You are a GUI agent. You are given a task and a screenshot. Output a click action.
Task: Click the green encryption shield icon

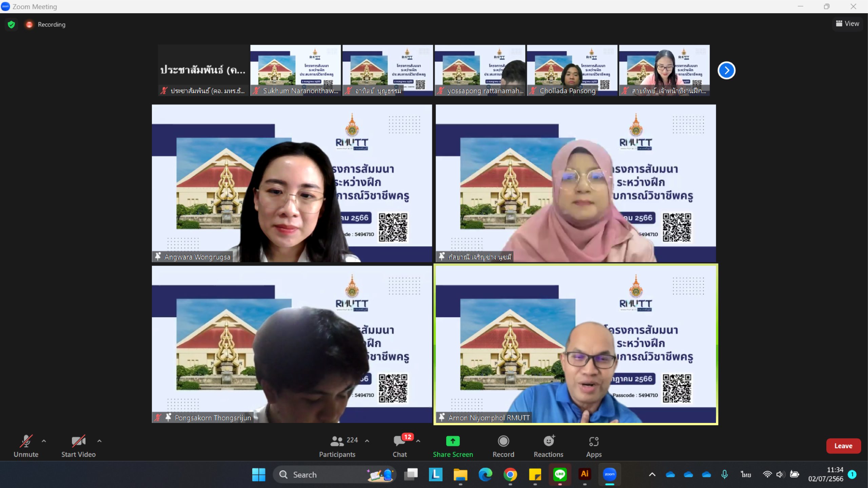tap(11, 24)
